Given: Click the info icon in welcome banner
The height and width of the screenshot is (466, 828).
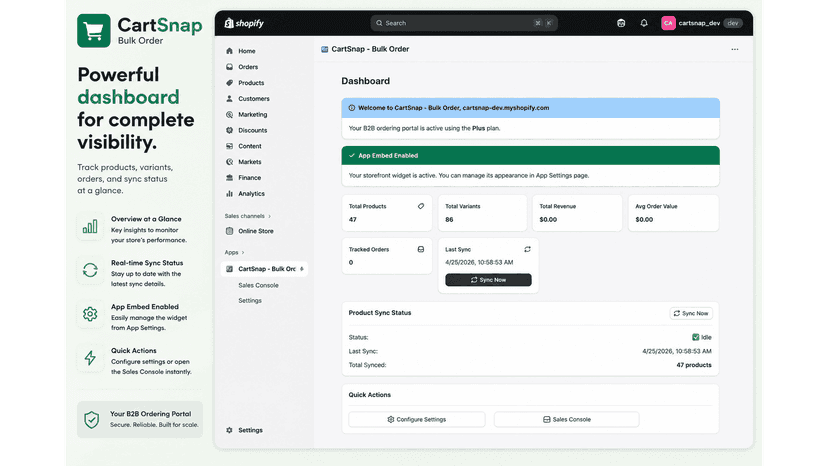Looking at the screenshot, I should pos(352,108).
